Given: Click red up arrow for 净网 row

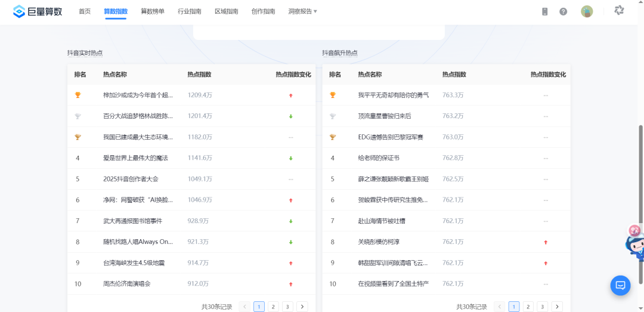Looking at the screenshot, I should (x=291, y=200).
